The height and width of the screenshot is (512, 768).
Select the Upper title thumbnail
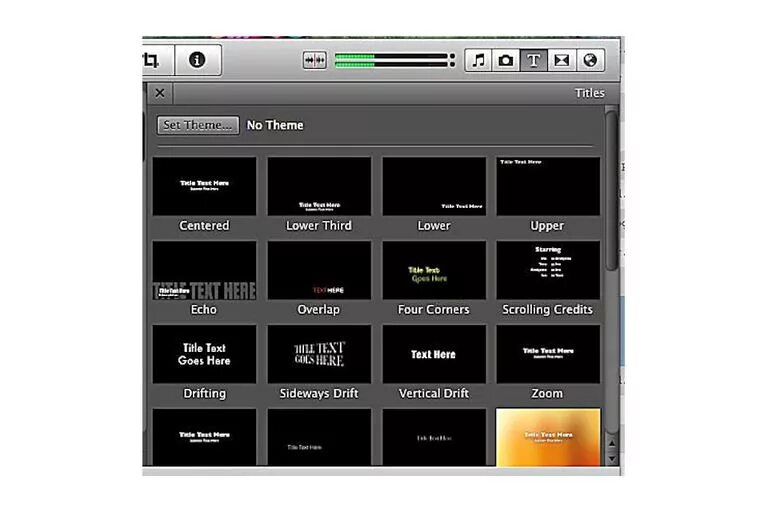(548, 186)
